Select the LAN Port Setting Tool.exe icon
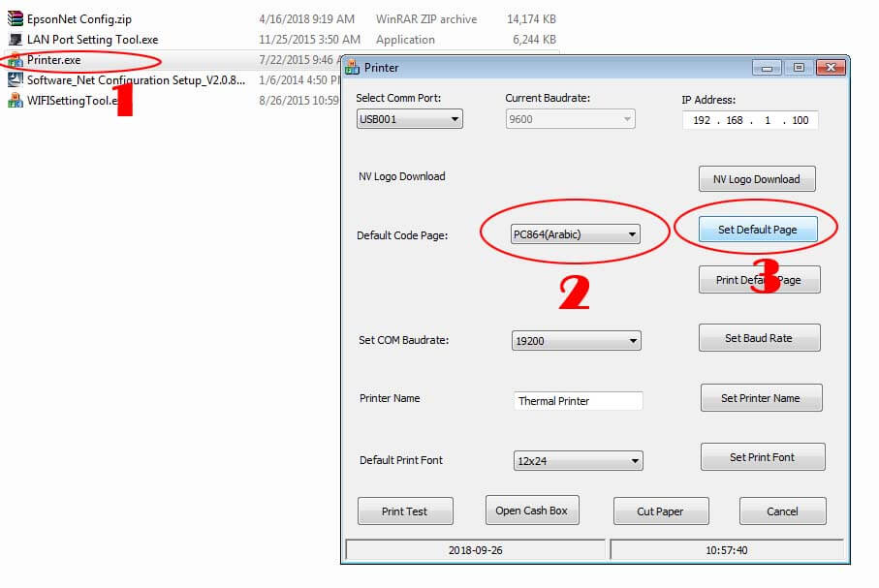The width and height of the screenshot is (879, 588). [15, 40]
